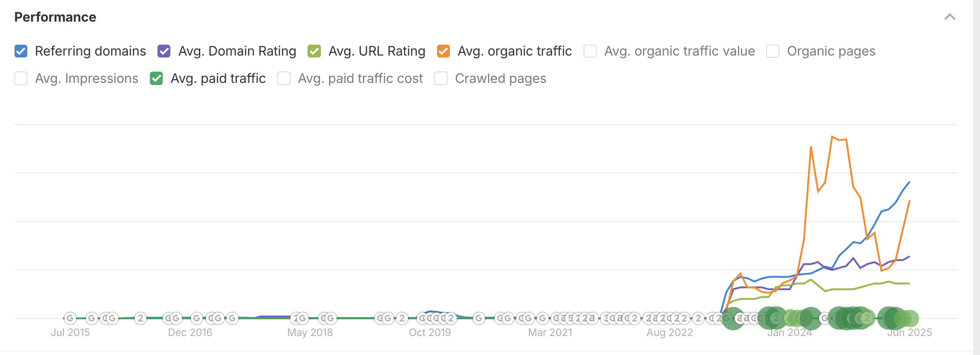Click the Oct 2019 axis label
The width and height of the screenshot is (980, 355).
pos(430,333)
